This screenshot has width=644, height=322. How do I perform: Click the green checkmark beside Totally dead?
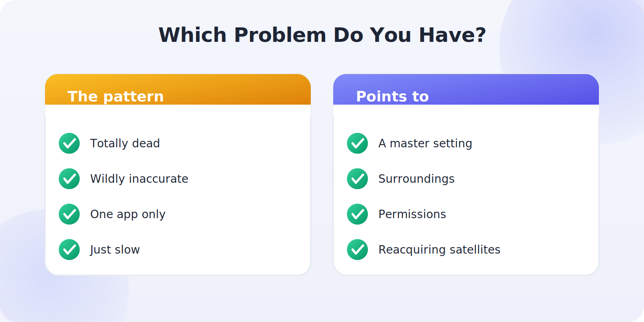coord(69,143)
